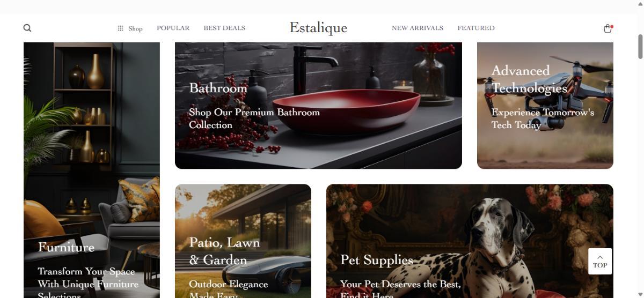Click the page vertical scrollbar thumb
This screenshot has height=298, width=644.
pyautogui.click(x=640, y=46)
